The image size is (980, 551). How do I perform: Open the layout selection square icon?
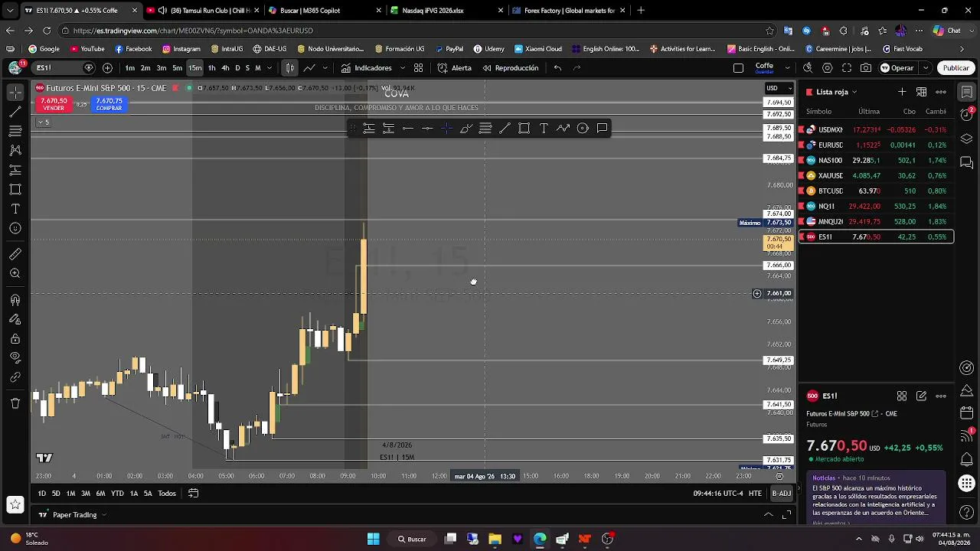click(x=738, y=68)
